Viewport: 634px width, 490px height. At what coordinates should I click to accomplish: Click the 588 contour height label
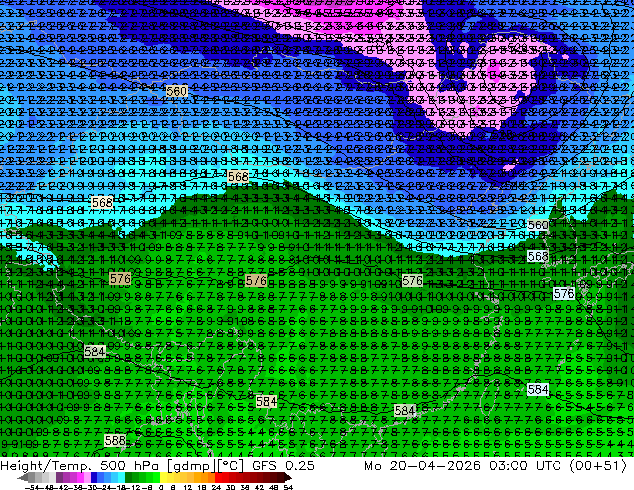[115, 440]
